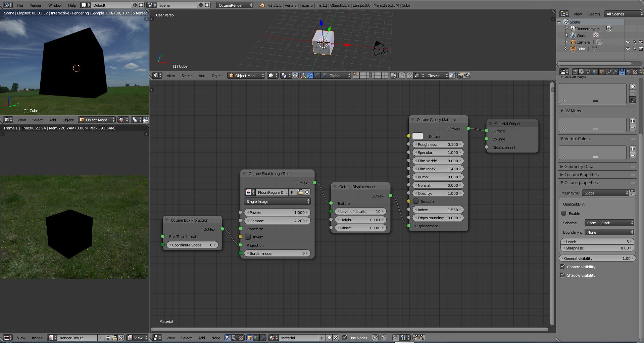Image resolution: width=644 pixels, height=343 pixels.
Task: Click the Roughness slider in Glossy Material
Action: 438,144
